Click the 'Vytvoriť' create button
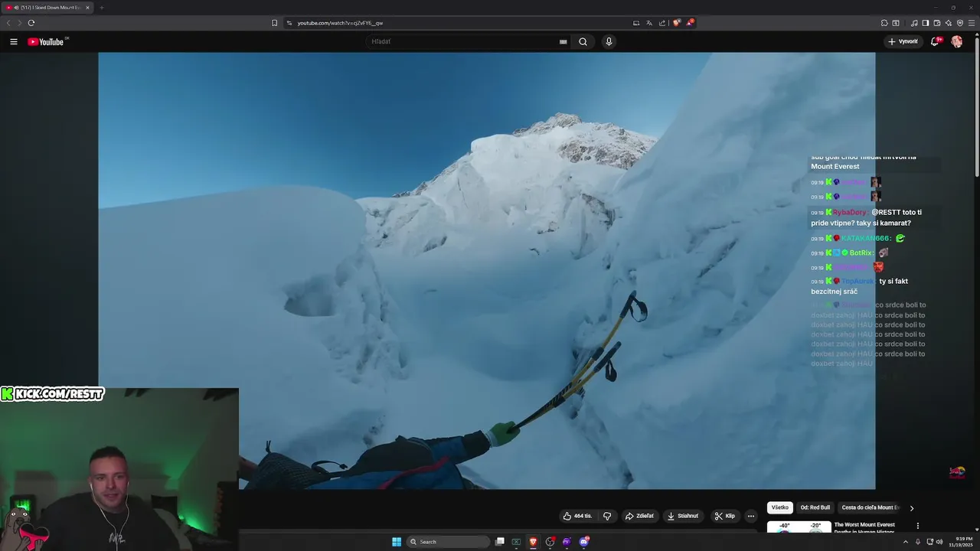 [x=903, y=42]
